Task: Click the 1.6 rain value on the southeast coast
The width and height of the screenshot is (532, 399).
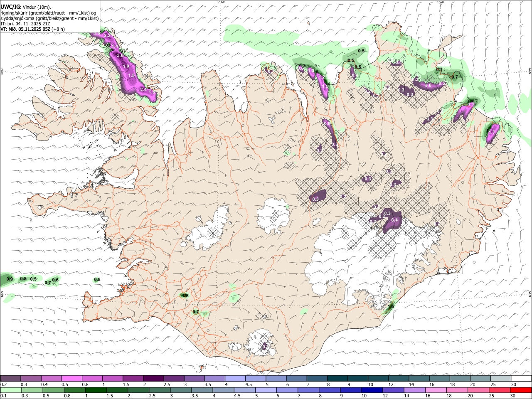Action: pyautogui.click(x=391, y=307)
